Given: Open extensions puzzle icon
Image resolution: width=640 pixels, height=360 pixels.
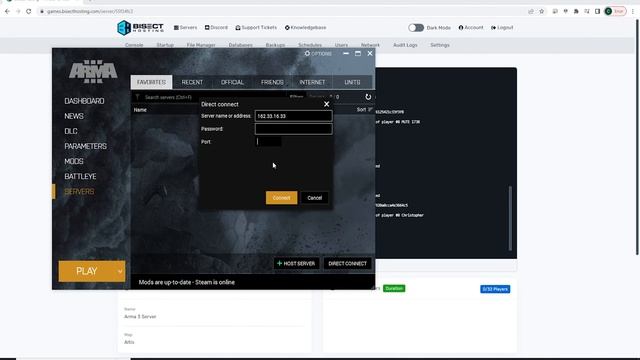Looking at the screenshot, I should click(x=576, y=11).
